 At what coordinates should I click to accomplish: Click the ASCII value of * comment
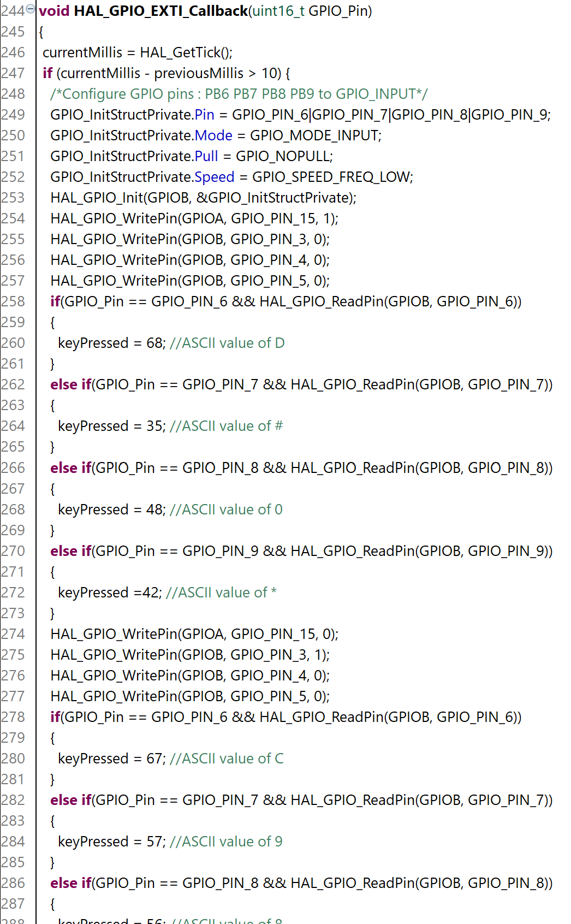(221, 593)
